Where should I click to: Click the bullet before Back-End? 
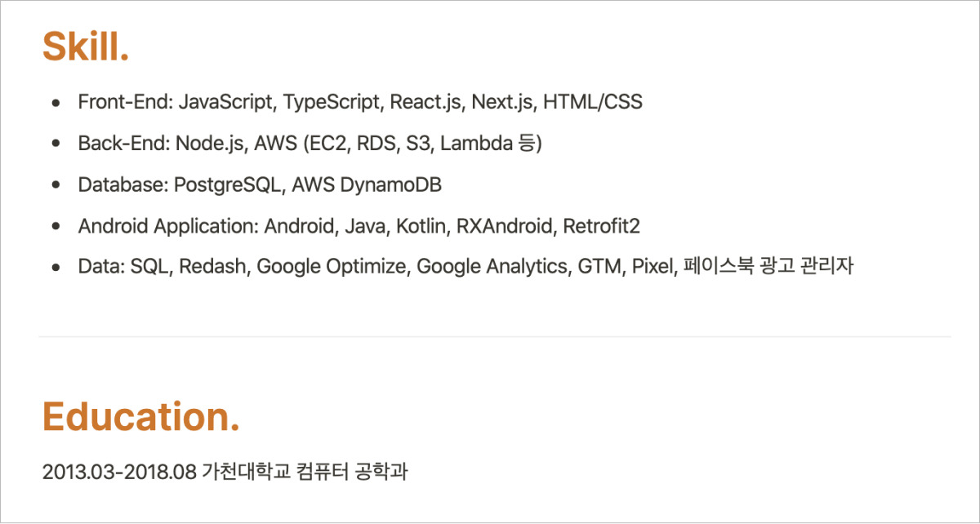coord(56,144)
